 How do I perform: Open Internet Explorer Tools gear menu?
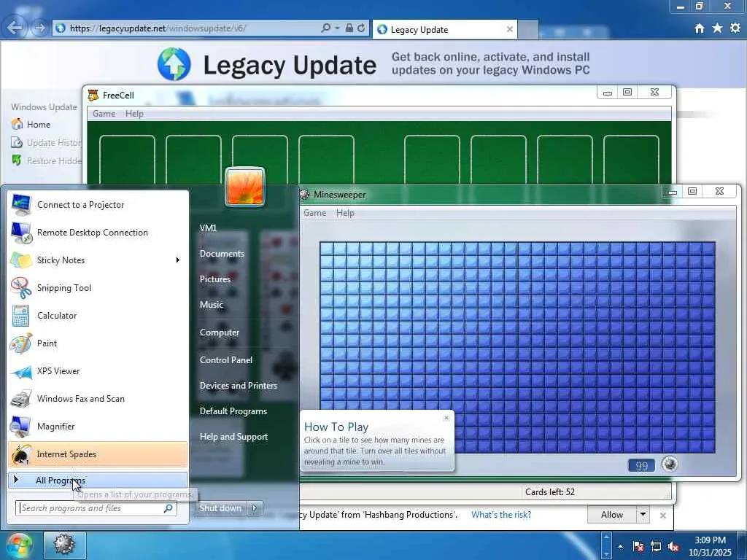point(735,28)
